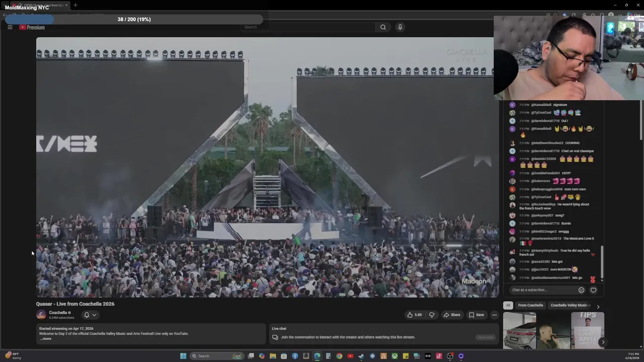This screenshot has height=362, width=644.
Task: Open Sticky Notes from the taskbar
Action: pyautogui.click(x=406, y=356)
